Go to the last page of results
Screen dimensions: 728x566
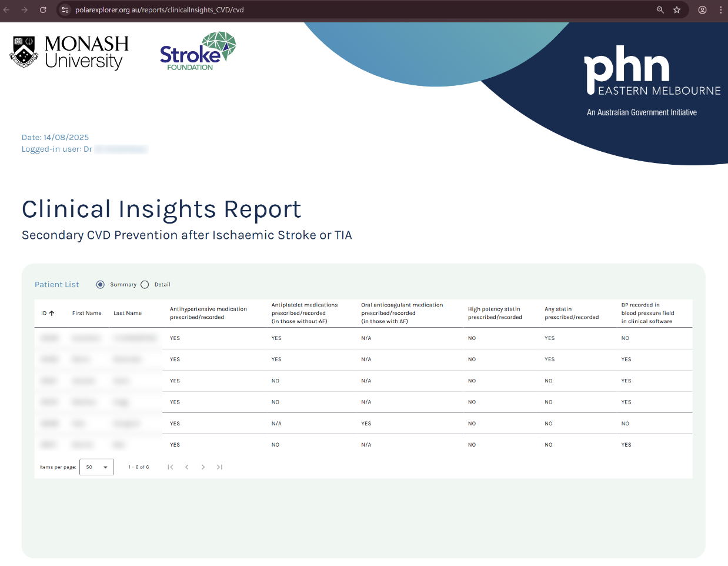219,467
